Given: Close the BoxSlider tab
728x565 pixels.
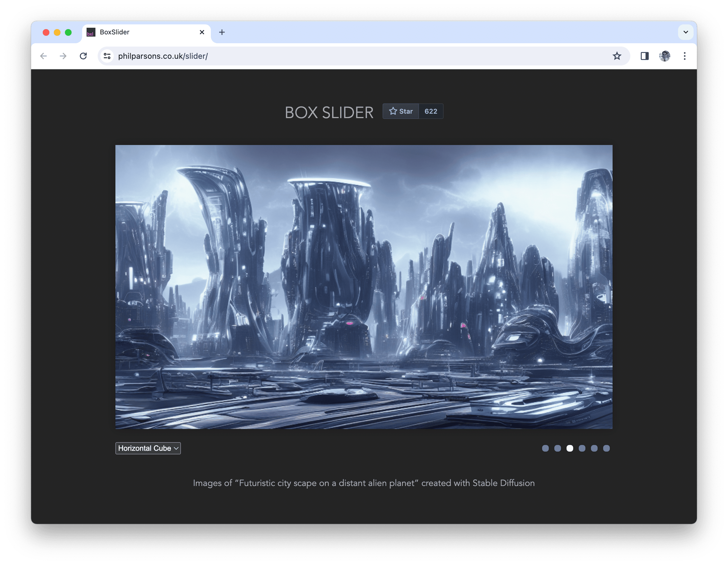Looking at the screenshot, I should [202, 32].
